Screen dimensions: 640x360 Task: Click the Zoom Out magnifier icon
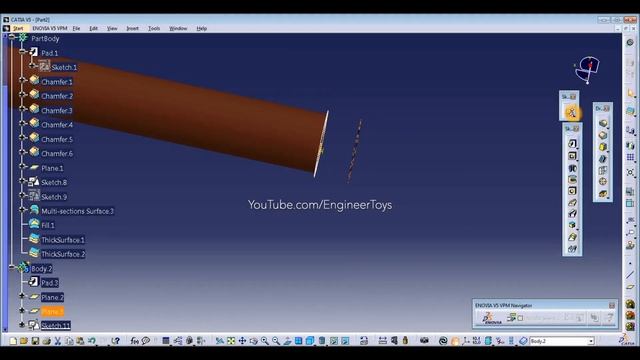pyautogui.click(x=276, y=340)
